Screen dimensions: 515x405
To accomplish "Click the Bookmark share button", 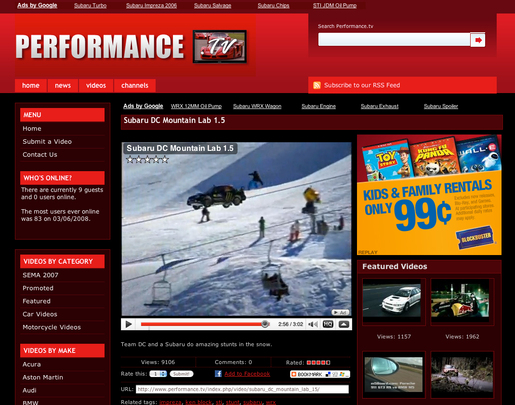I will 320,374.
